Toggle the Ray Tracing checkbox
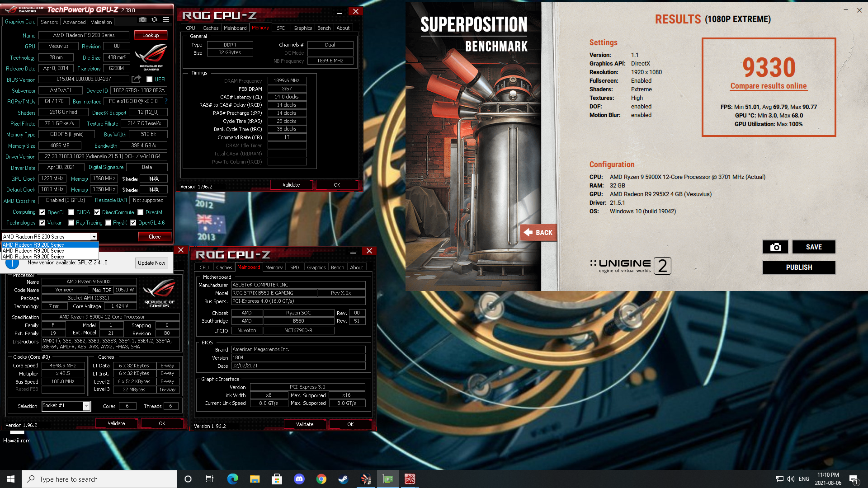The image size is (868, 488). click(71, 223)
